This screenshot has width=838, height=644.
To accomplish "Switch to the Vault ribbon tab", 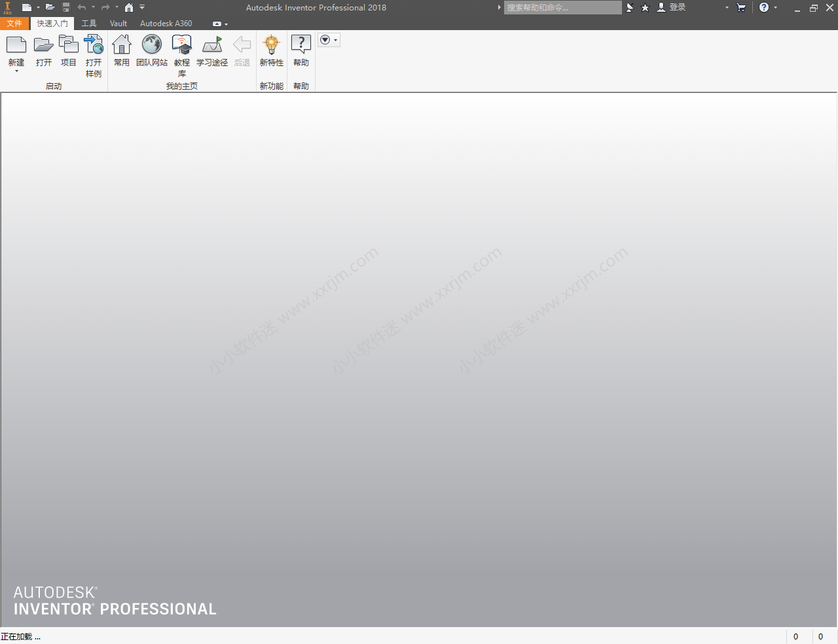I will pyautogui.click(x=118, y=24).
